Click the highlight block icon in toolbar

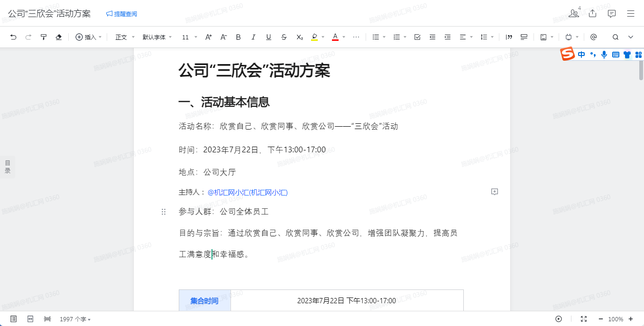click(x=524, y=37)
